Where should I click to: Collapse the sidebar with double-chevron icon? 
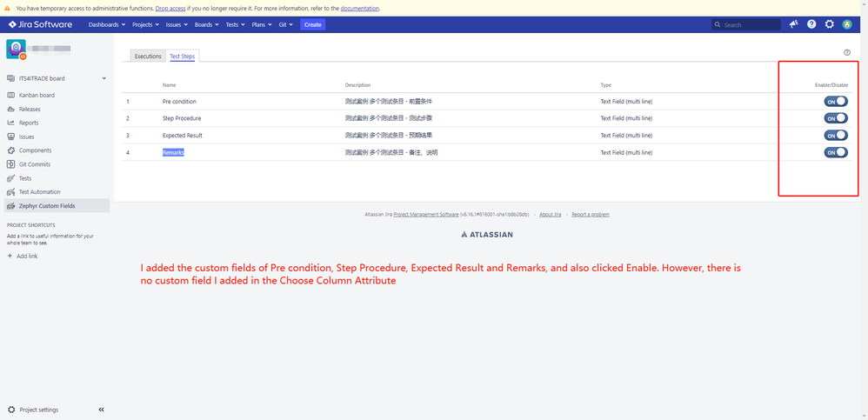101,410
